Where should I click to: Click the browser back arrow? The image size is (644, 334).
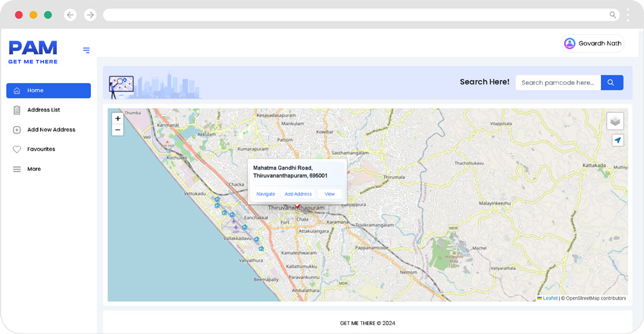click(x=70, y=15)
